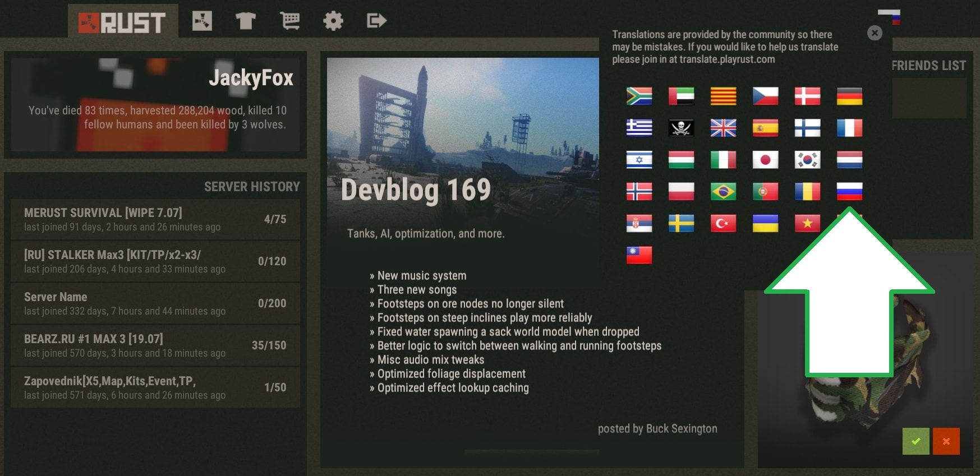Image resolution: width=980 pixels, height=476 pixels.
Task: Pick the United Kingdom flag
Action: click(x=723, y=128)
